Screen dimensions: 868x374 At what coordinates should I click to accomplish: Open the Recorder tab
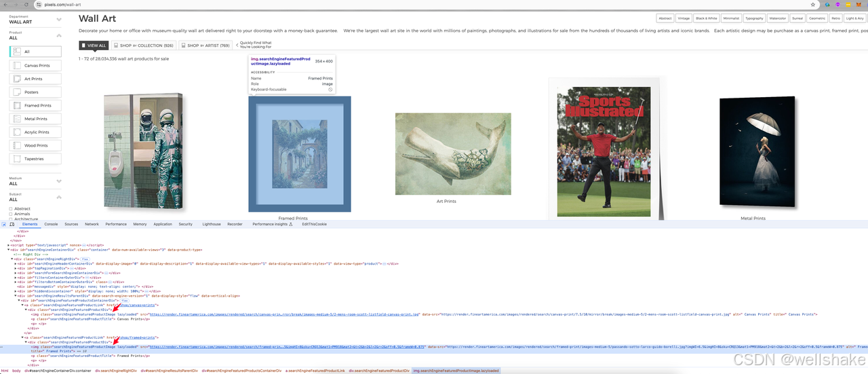click(235, 224)
